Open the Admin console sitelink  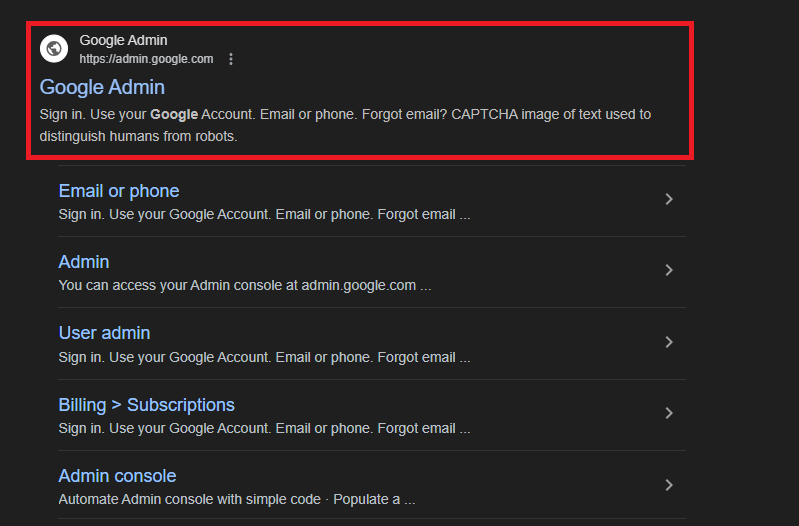coord(117,476)
